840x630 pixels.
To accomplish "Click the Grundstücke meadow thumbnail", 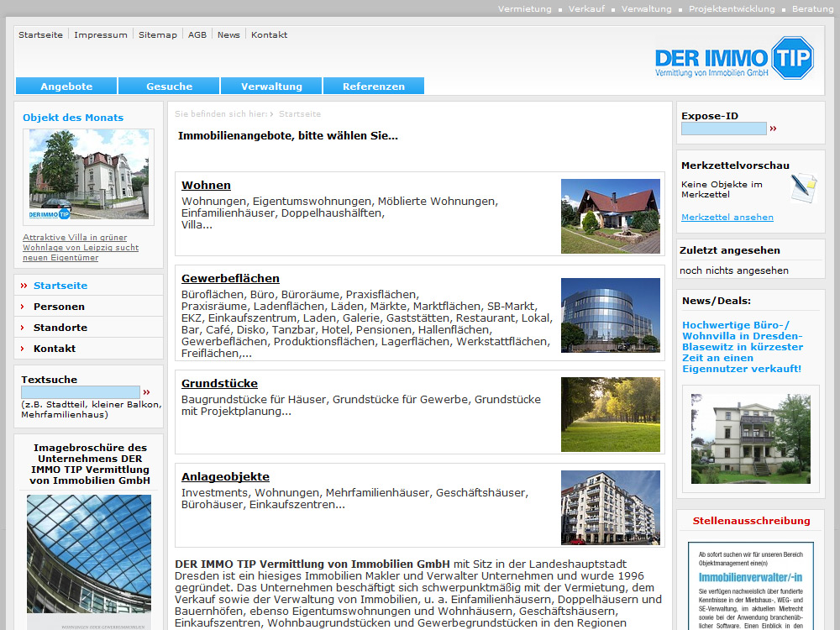I will [x=611, y=415].
